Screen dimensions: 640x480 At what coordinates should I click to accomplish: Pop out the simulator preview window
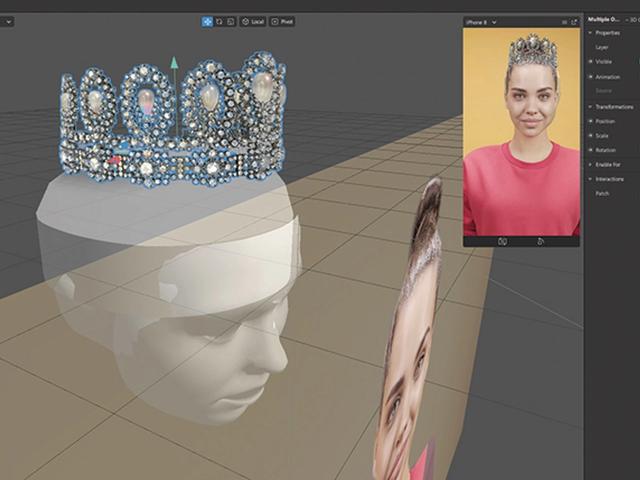574,22
